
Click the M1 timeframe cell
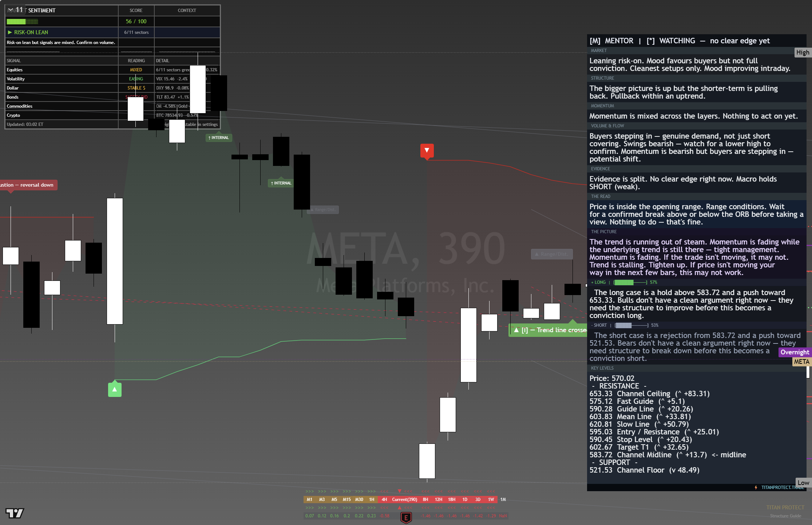pyautogui.click(x=310, y=500)
